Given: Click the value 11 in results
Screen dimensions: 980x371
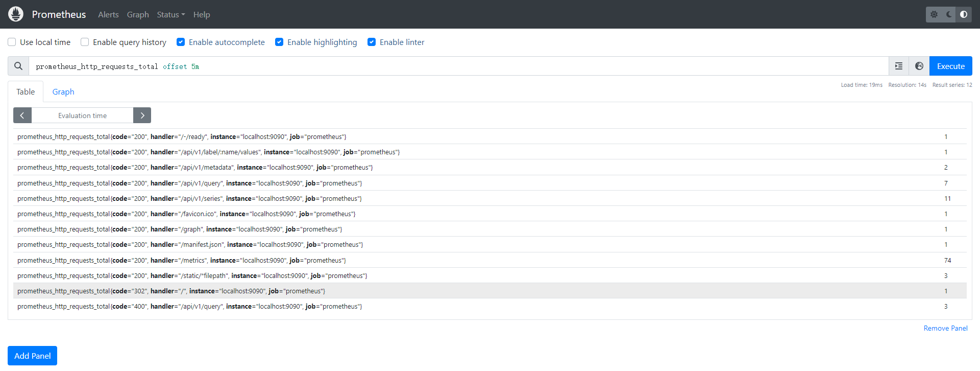Looking at the screenshot, I should tap(947, 198).
